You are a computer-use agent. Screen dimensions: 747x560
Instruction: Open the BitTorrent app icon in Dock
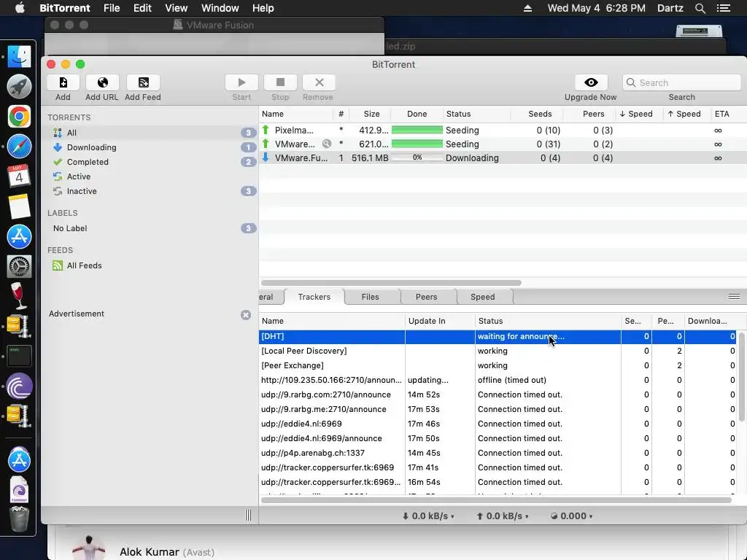pos(19,386)
